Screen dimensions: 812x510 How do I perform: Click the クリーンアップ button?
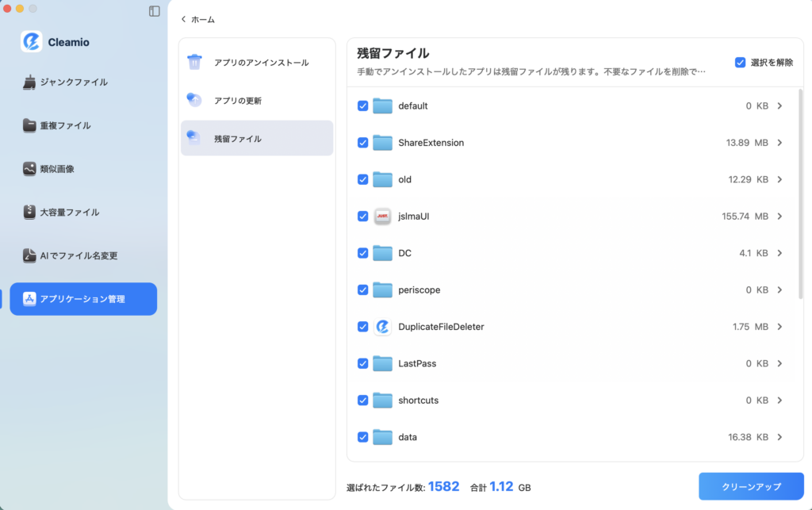(751, 486)
